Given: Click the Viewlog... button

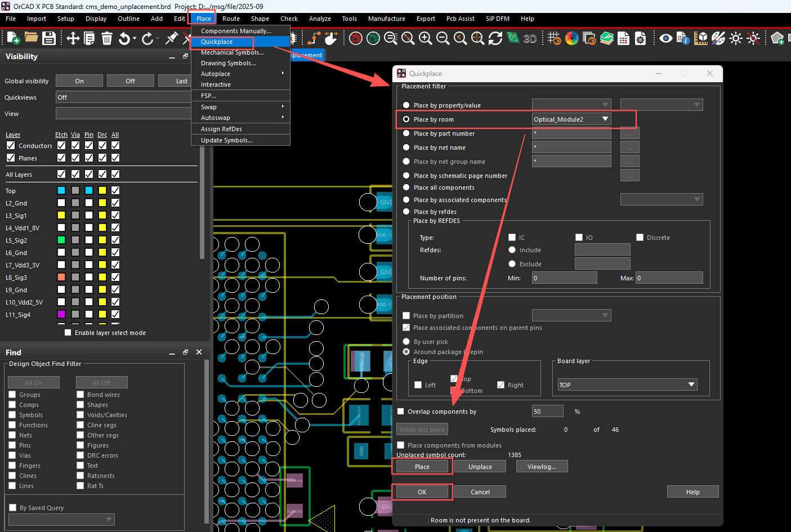Looking at the screenshot, I should 542,467.
